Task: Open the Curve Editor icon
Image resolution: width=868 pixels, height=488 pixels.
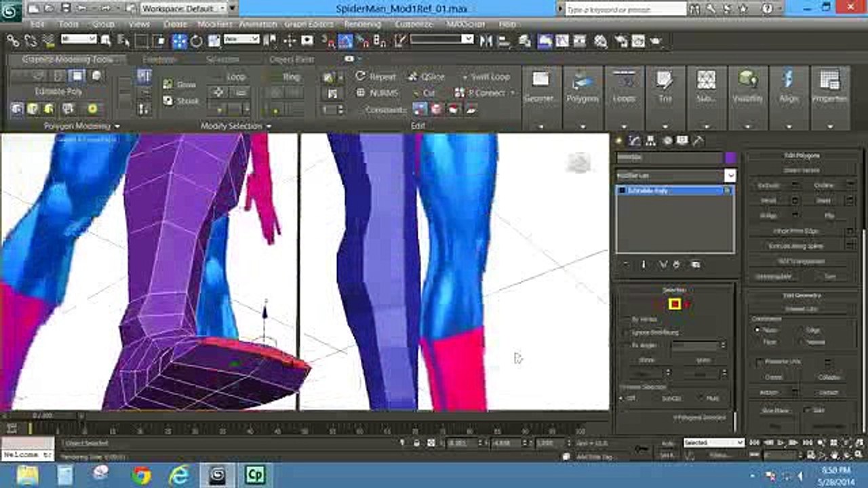Action: pos(563,41)
